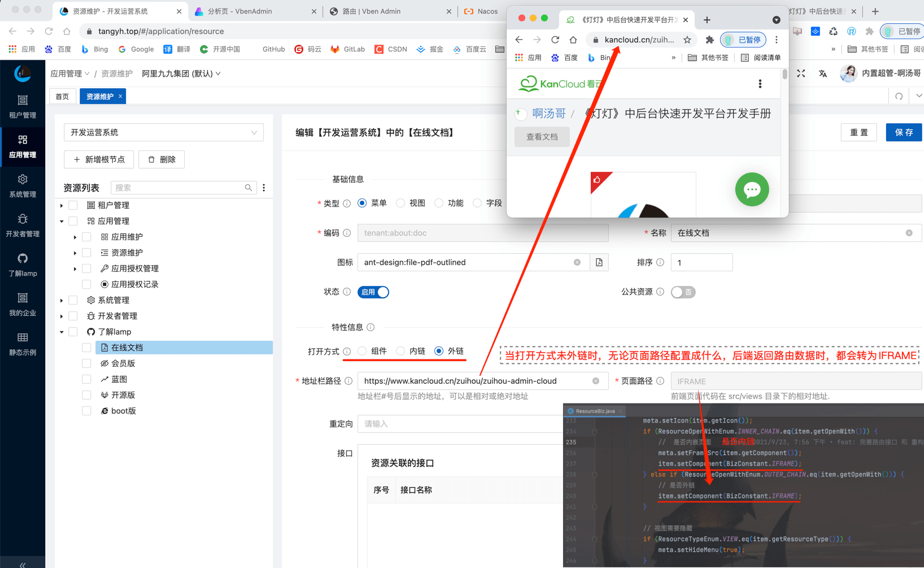Check the box next to 会员版
This screenshot has width=924, height=568.
pyautogui.click(x=86, y=363)
